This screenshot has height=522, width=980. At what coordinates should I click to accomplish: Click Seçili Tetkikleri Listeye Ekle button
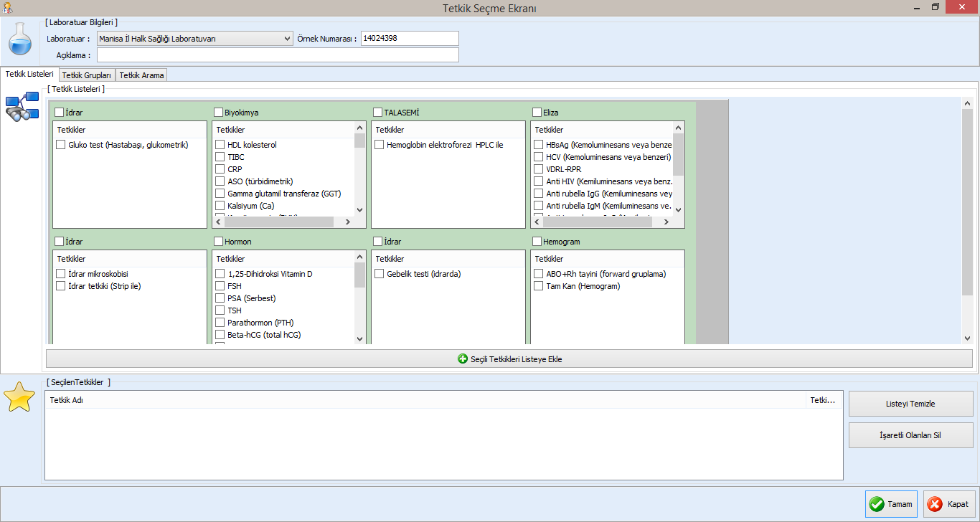[x=509, y=359]
